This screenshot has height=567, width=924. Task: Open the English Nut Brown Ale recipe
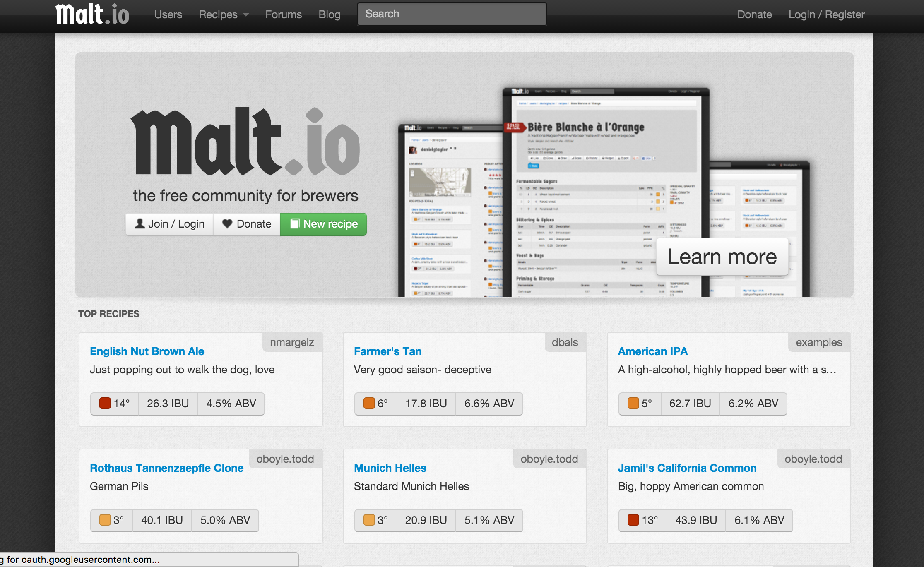147,351
